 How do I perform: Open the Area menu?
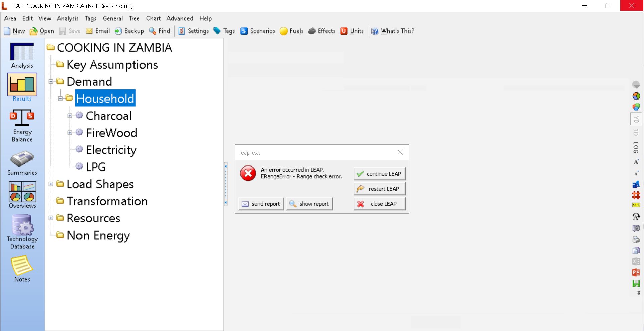(10, 18)
